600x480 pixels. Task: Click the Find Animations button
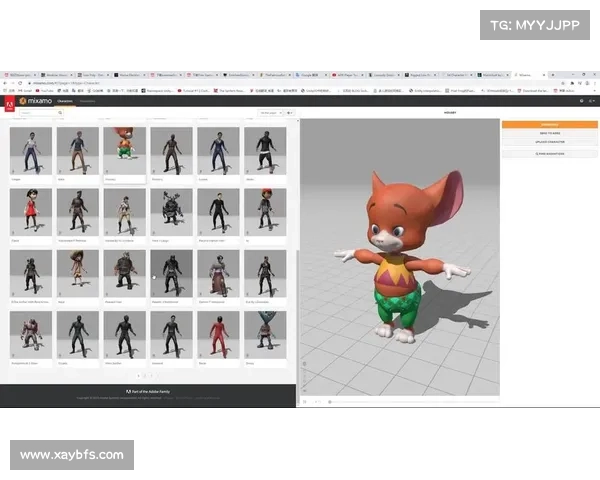548,154
